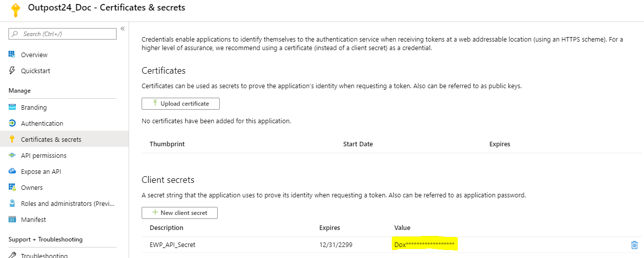Delete the EWP_API_Secret using trash icon

[x=634, y=245]
